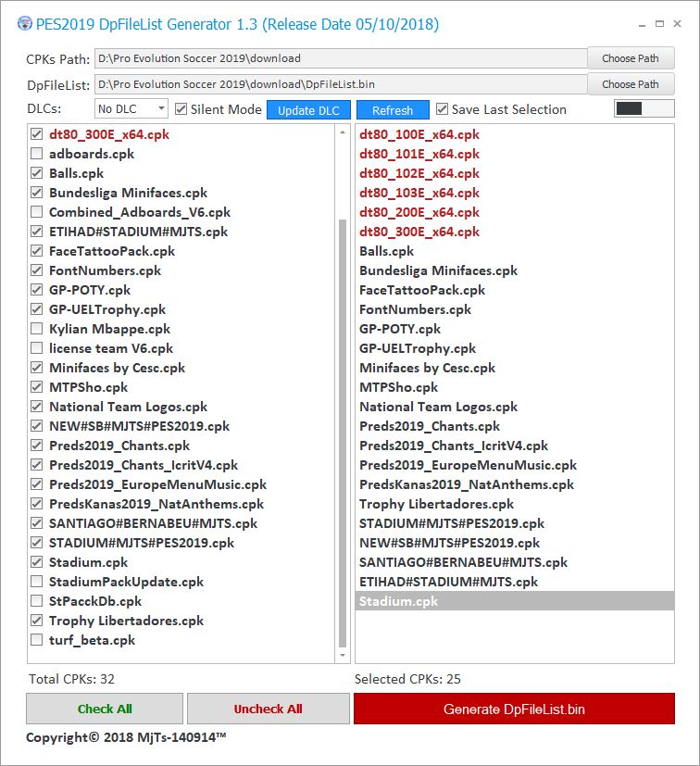The image size is (700, 766).
Task: Click Choose Path for CPKs Path
Action: (631, 58)
